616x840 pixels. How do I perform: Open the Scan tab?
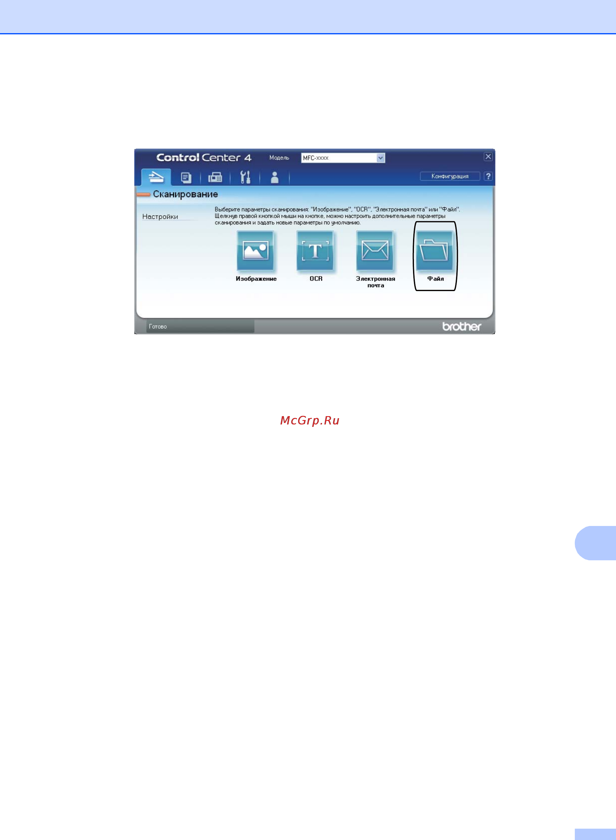[156, 177]
